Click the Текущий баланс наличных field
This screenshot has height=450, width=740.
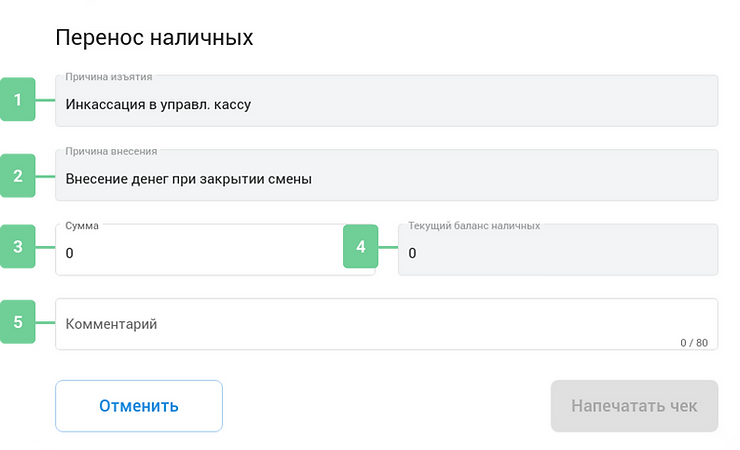[x=558, y=250]
